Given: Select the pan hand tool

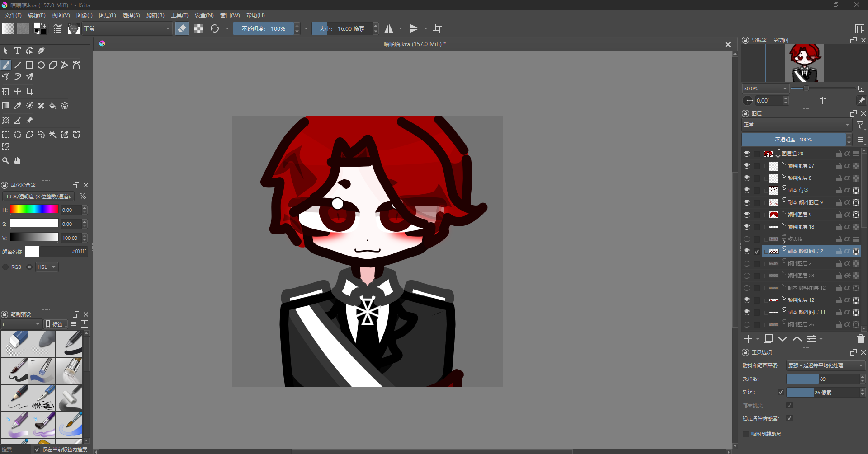Looking at the screenshot, I should tap(18, 161).
